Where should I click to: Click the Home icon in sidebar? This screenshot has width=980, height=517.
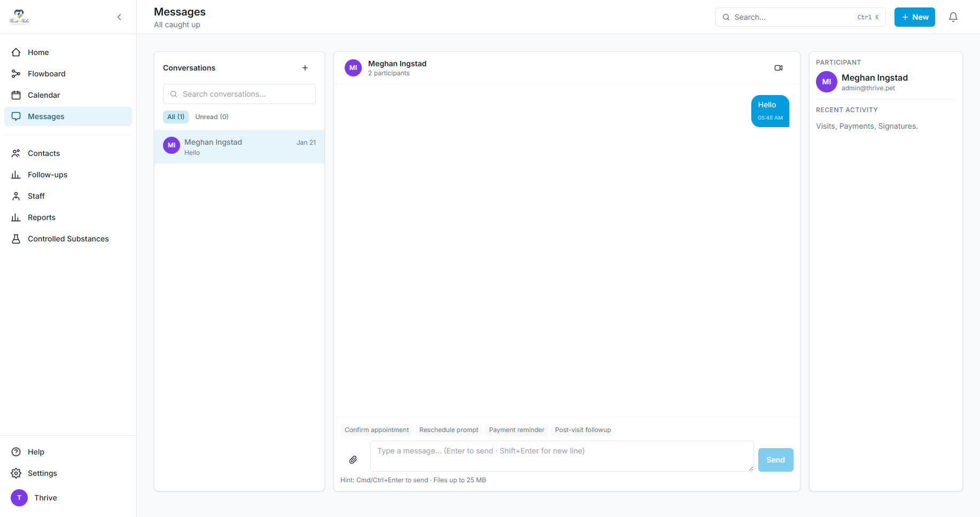point(16,52)
